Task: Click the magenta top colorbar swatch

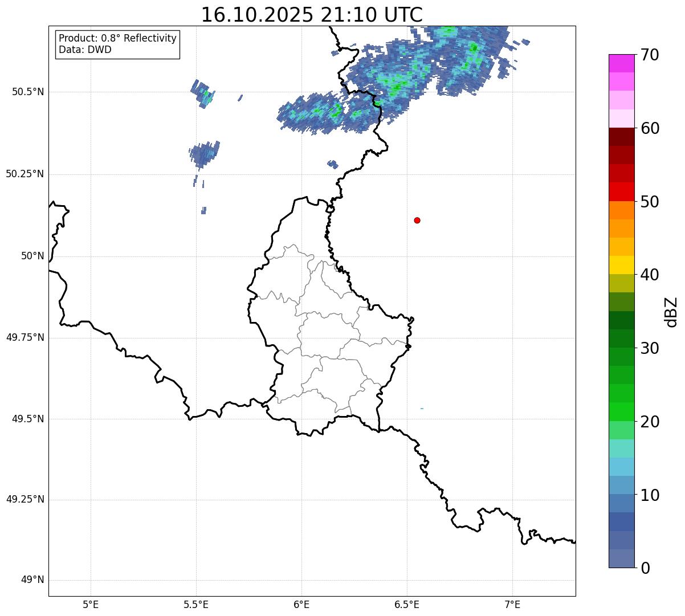Action: click(621, 63)
